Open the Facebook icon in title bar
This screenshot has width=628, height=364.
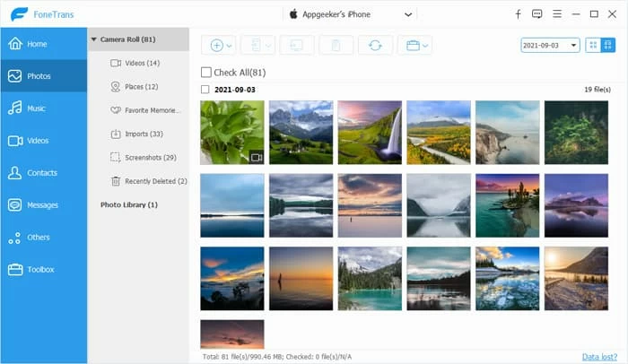518,14
